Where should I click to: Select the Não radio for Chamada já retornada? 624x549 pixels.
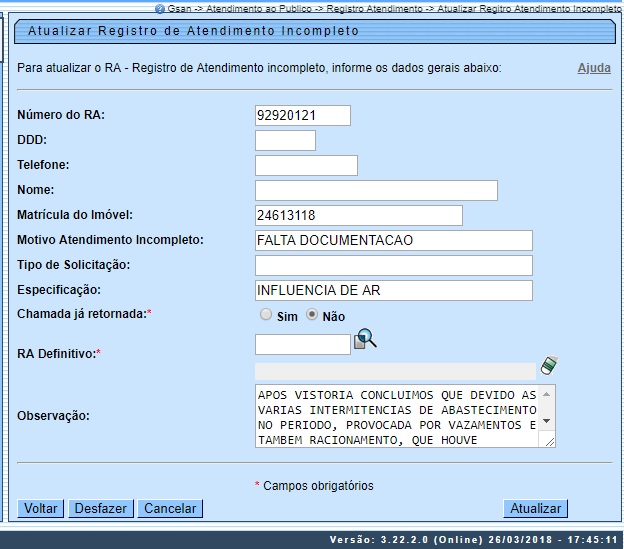point(312,314)
